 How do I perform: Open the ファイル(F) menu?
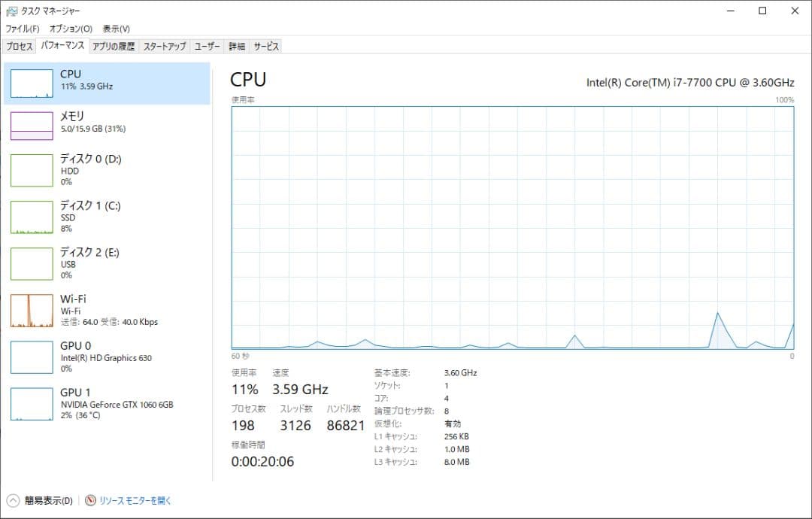(x=23, y=29)
